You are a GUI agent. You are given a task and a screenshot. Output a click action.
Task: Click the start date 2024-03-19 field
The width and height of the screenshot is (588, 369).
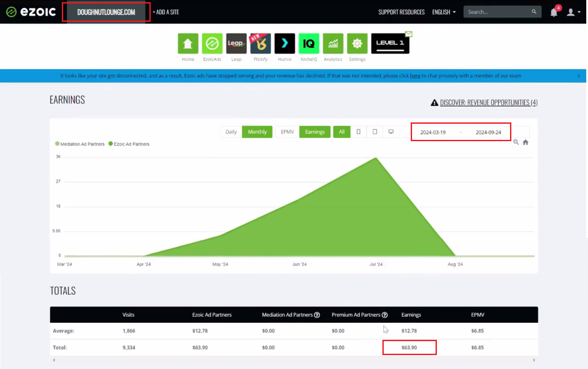(x=433, y=132)
